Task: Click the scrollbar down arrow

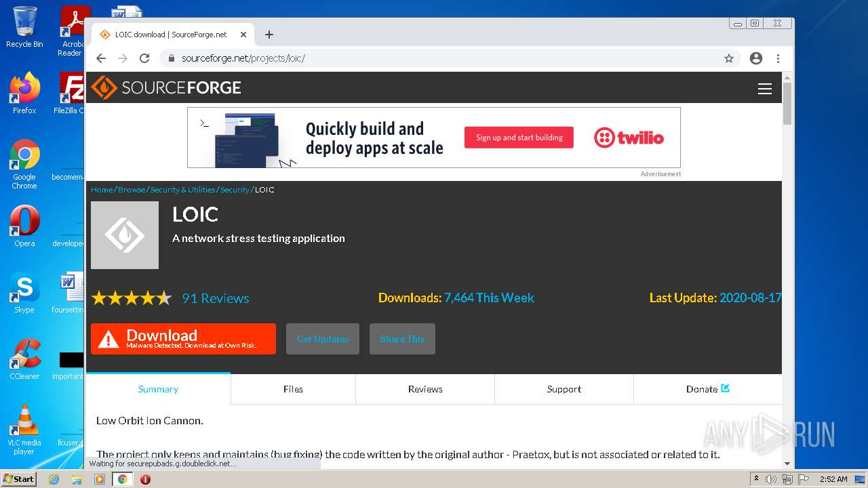Action: point(787,464)
